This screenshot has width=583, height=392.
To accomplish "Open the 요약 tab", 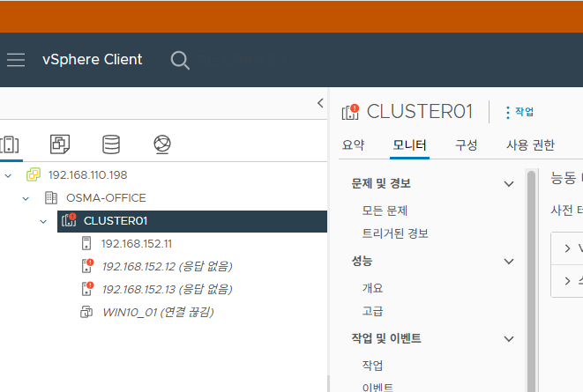I will [353, 144].
